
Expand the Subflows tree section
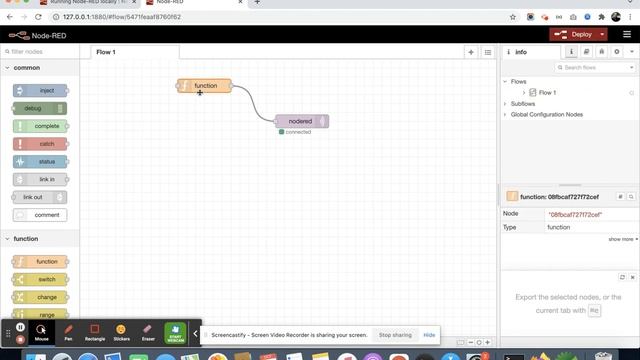point(505,104)
